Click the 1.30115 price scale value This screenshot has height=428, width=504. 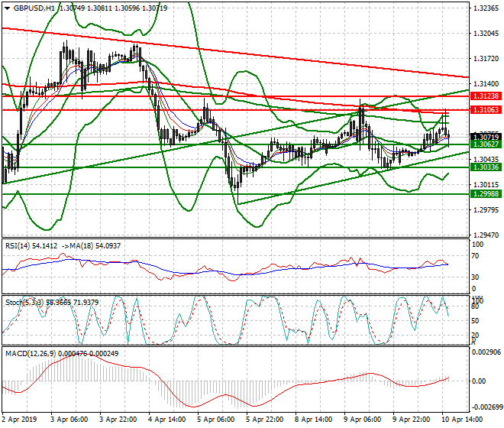click(486, 185)
